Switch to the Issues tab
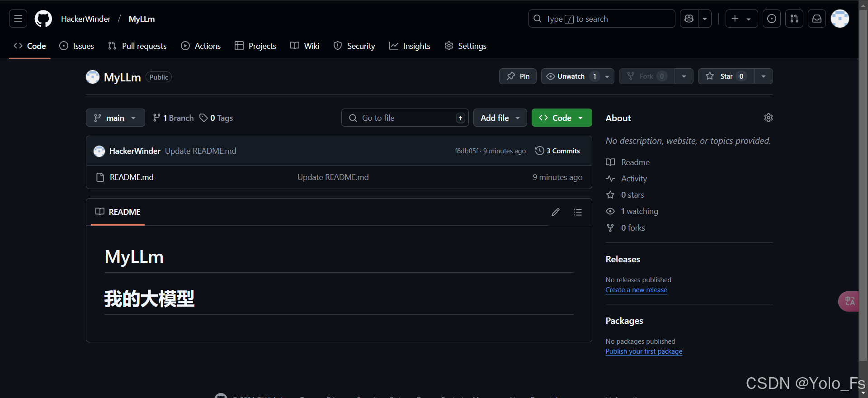The image size is (868, 398). [x=77, y=46]
